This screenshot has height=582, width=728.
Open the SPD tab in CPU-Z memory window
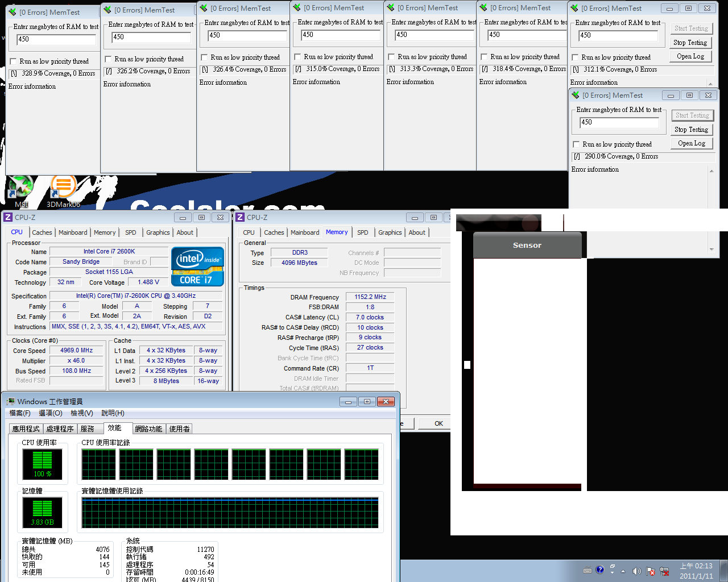click(363, 232)
